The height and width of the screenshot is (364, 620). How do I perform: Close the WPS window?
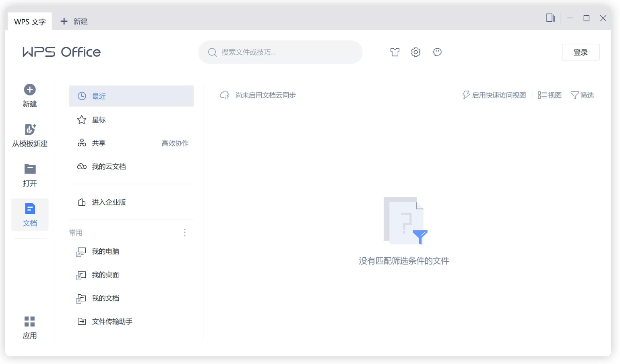(x=603, y=18)
